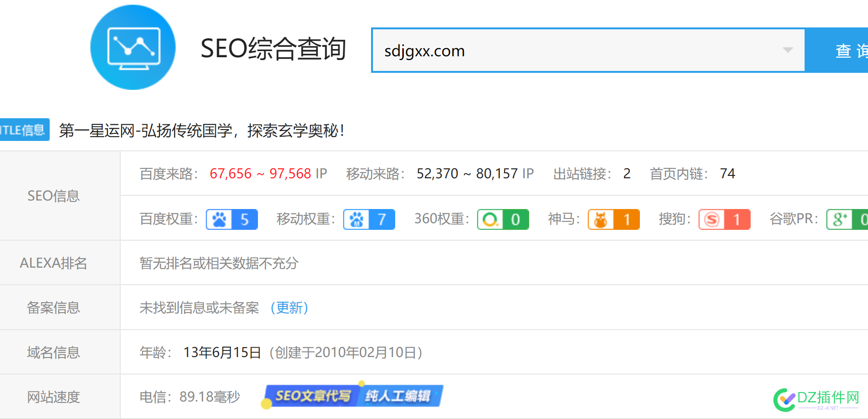Click the 移动来路 label
The height and width of the screenshot is (419, 868).
pyautogui.click(x=376, y=174)
